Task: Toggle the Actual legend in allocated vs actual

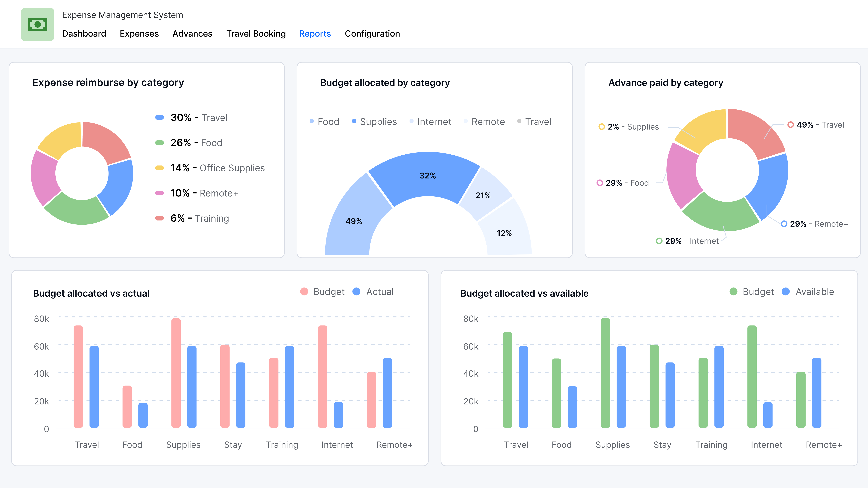Action: pyautogui.click(x=373, y=291)
